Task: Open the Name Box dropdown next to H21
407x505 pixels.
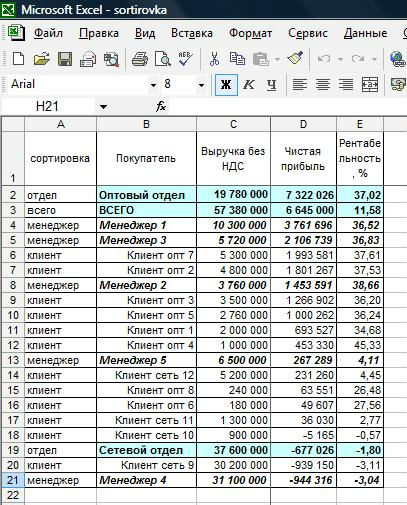Action: tap(104, 107)
